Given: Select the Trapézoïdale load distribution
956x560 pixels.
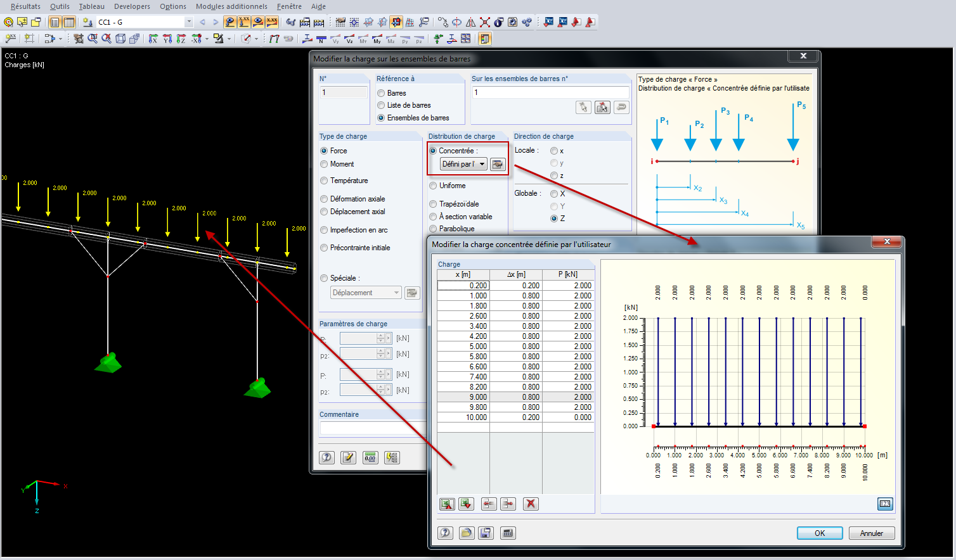Looking at the screenshot, I should [433, 204].
